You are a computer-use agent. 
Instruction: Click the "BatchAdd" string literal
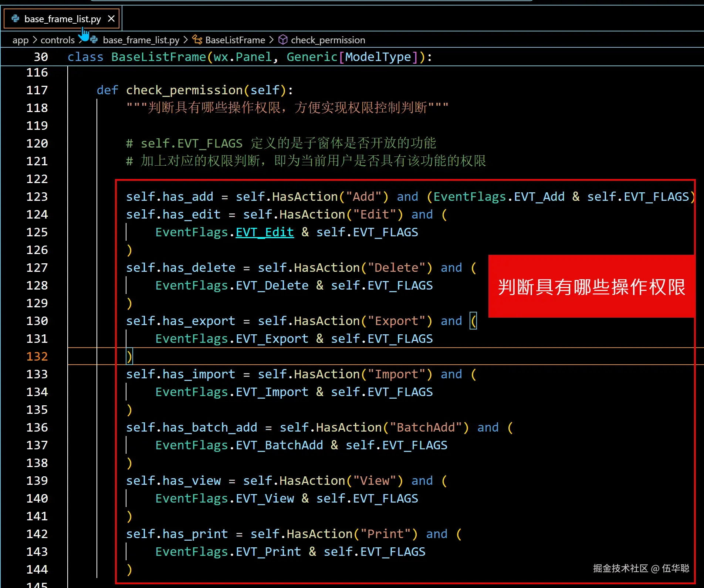coord(426,428)
